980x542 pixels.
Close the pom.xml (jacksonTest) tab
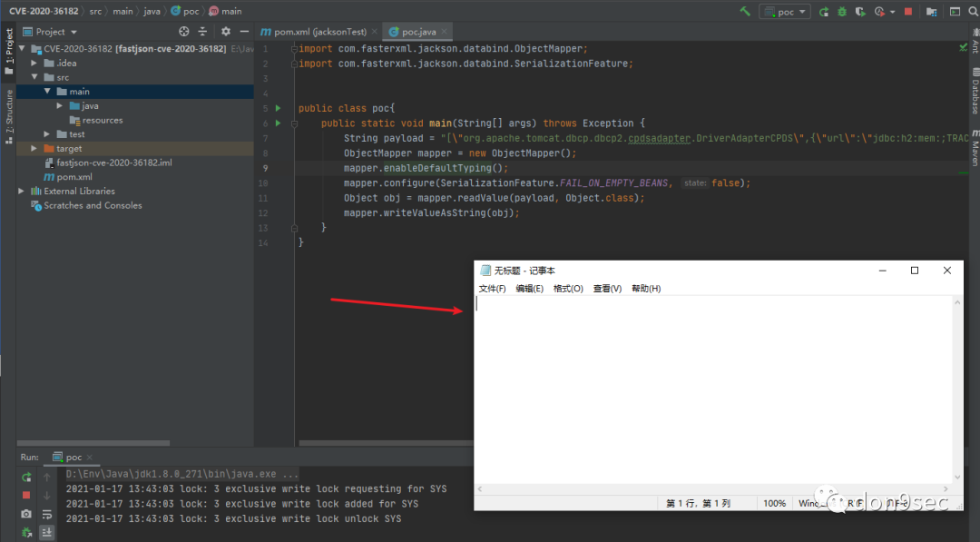coord(375,31)
